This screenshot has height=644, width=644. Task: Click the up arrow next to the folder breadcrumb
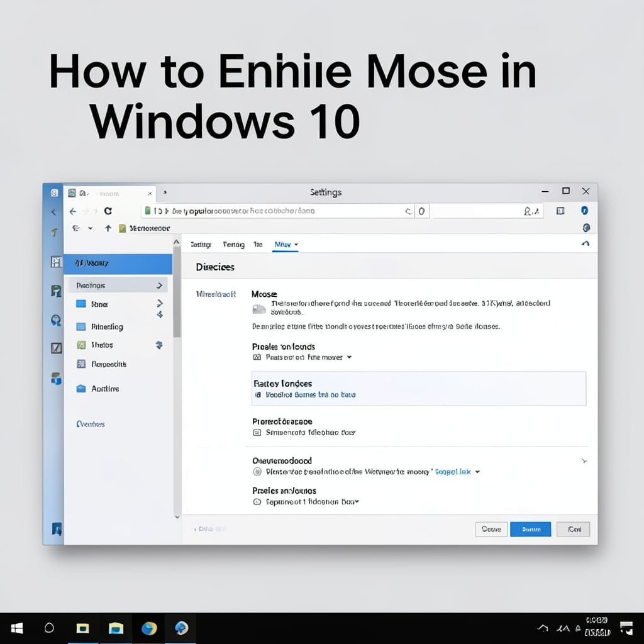pyautogui.click(x=108, y=228)
